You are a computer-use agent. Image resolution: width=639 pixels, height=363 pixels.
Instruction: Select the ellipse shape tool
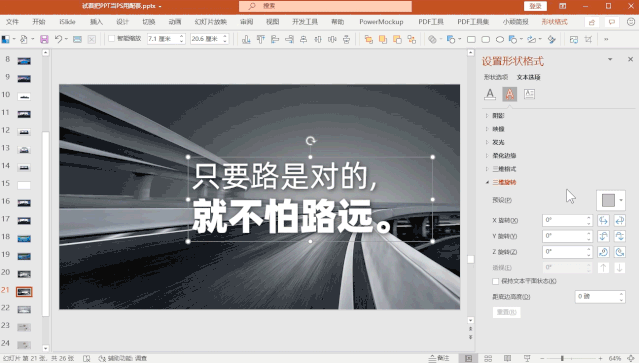coord(500,40)
